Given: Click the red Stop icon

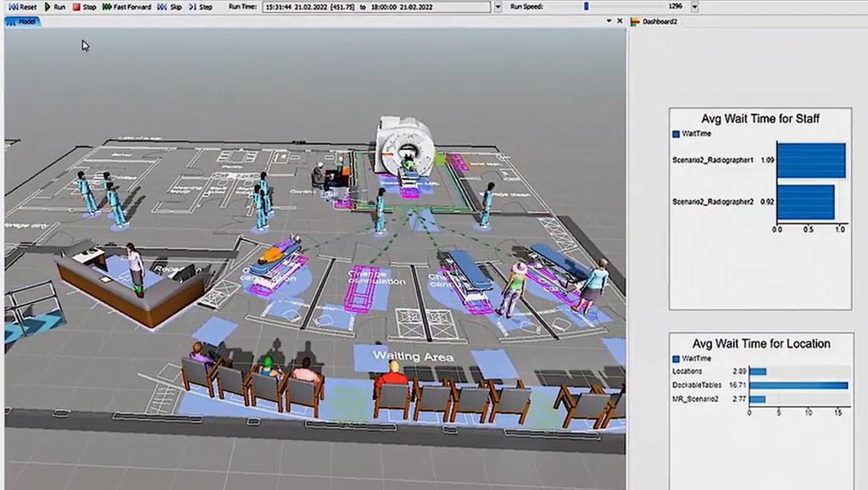Looking at the screenshot, I should (x=78, y=7).
